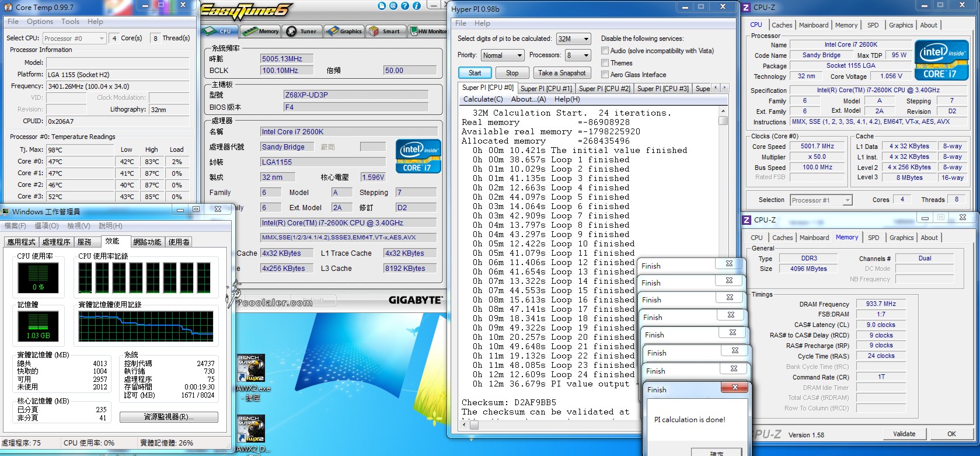Open Core Temp Help menu

95,22
